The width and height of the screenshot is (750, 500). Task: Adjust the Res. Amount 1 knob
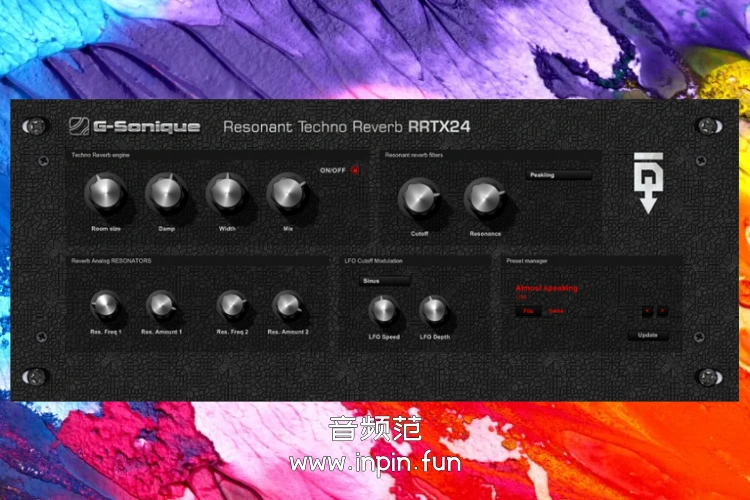tap(161, 306)
